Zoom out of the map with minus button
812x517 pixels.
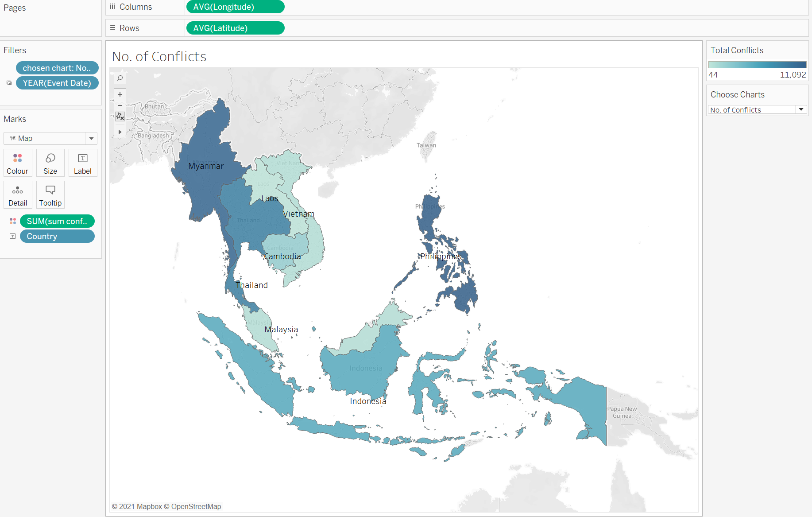120,105
